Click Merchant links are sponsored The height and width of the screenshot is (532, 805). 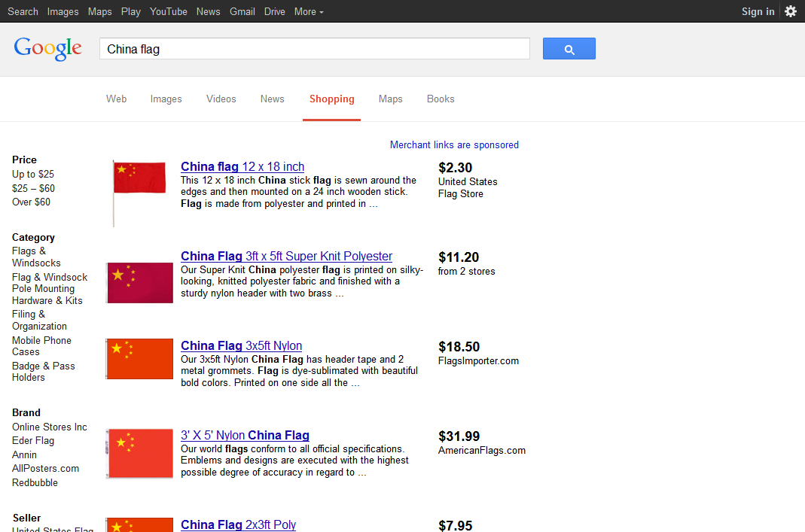pyautogui.click(x=454, y=144)
